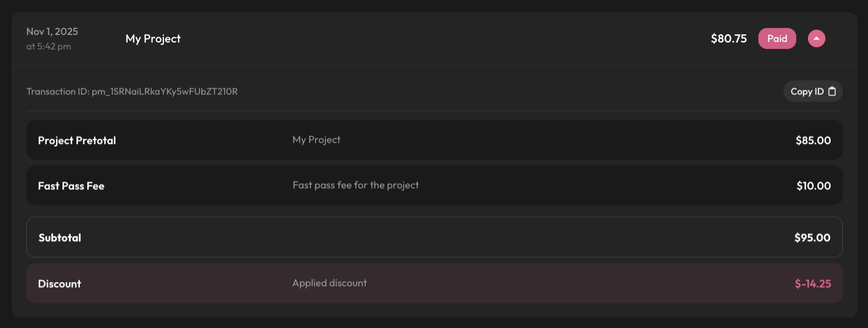Click the $85.00 pretotal amount
Image resolution: width=868 pixels, height=328 pixels.
[x=813, y=140]
